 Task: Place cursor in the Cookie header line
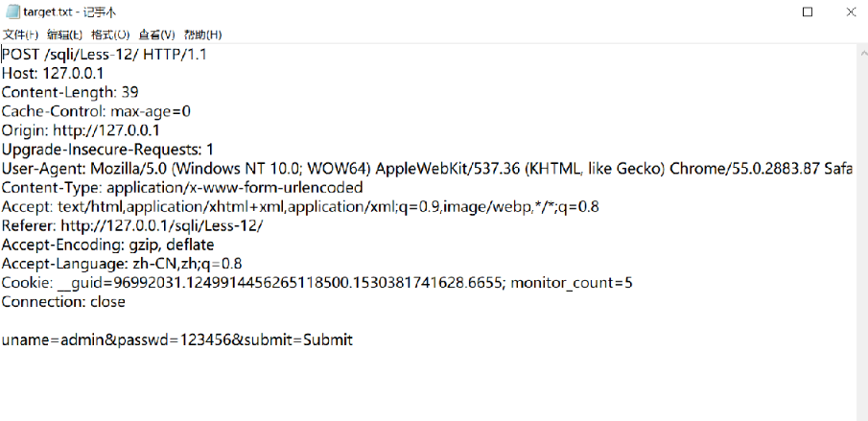[x=317, y=283]
